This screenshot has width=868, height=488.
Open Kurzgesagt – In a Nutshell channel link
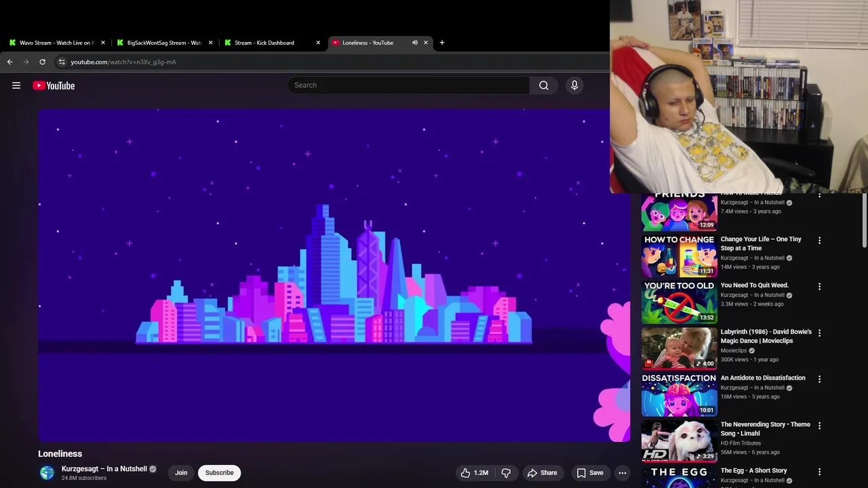click(x=104, y=469)
